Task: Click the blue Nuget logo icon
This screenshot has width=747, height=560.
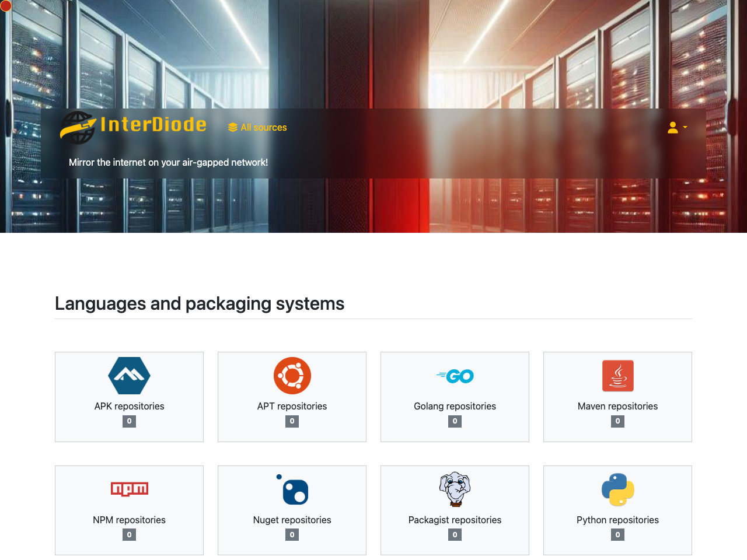Action: (293, 489)
